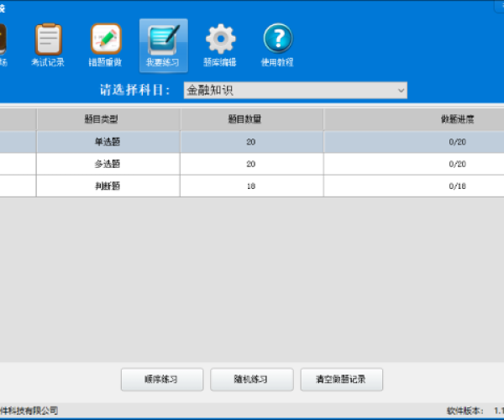Select the 多选题 row
Image resolution: width=504 pixels, height=420 pixels.
point(108,164)
